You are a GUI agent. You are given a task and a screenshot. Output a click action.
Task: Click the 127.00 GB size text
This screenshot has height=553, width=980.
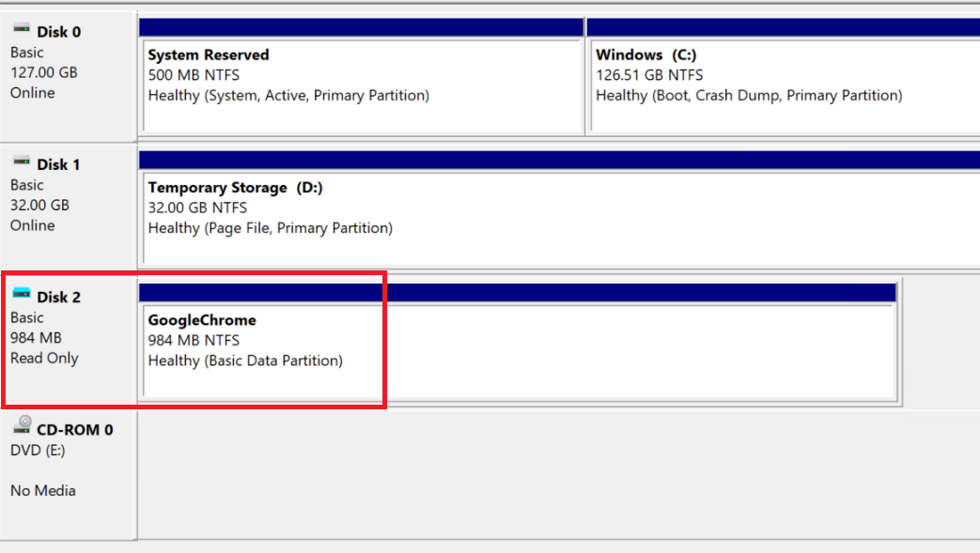tap(44, 72)
